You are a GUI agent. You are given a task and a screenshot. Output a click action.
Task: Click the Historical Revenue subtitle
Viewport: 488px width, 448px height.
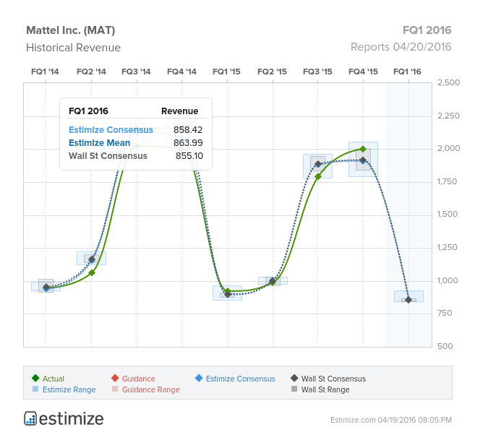(x=73, y=48)
